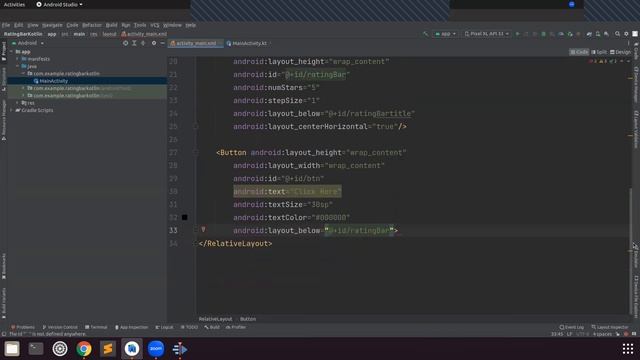Click the Debug app bug icon
This screenshot has width=640, height=360.
(543, 34)
